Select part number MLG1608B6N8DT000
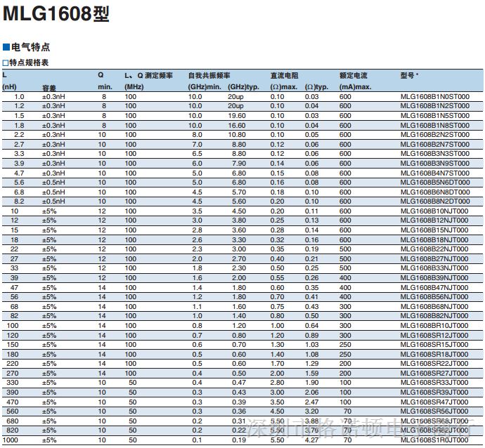Viewport: 485px width, 448px height. [435, 192]
